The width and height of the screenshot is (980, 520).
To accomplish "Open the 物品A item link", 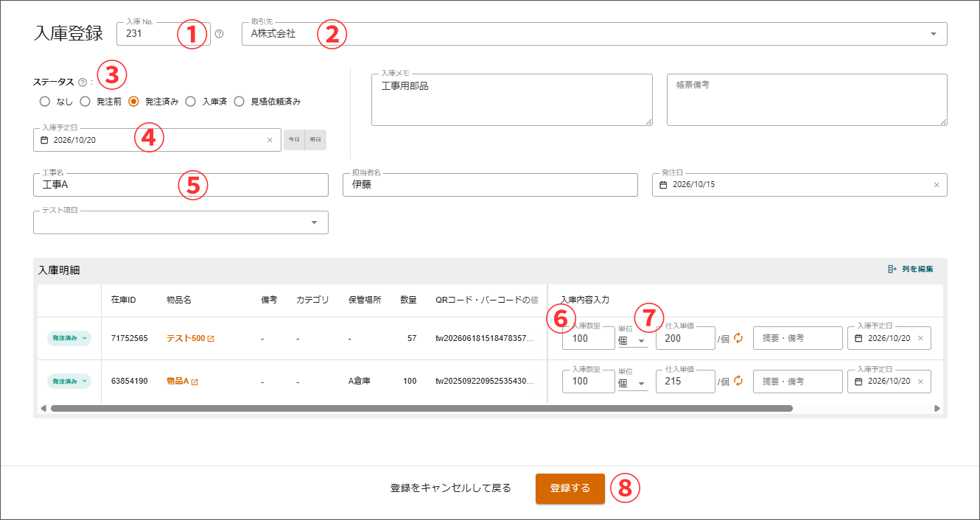I will pyautogui.click(x=178, y=382).
